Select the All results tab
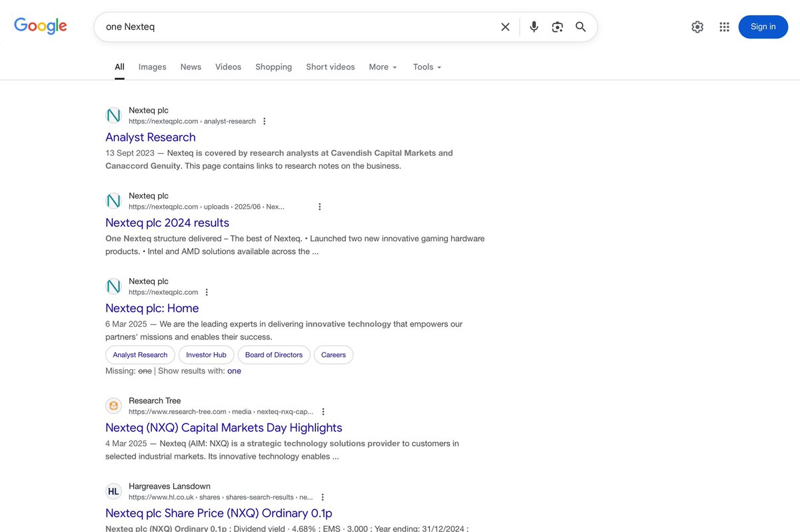Image resolution: width=800 pixels, height=532 pixels. point(119,67)
